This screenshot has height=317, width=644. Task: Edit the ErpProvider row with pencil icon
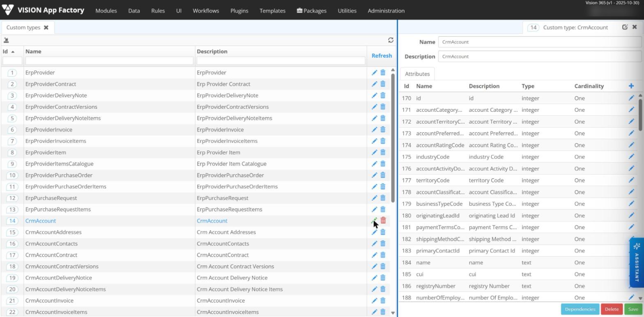click(374, 73)
